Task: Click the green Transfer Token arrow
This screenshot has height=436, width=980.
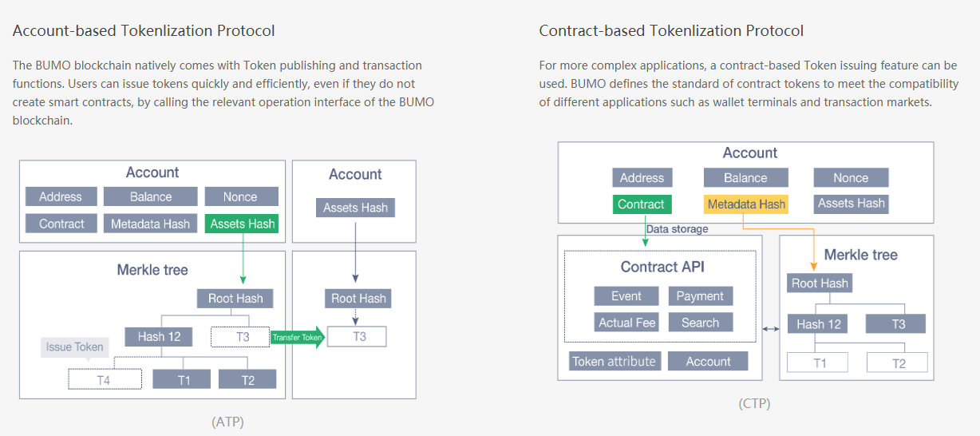Action: [298, 338]
